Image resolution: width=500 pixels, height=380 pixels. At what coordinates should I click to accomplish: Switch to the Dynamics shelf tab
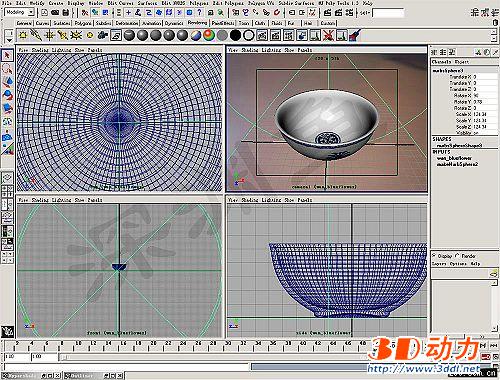[x=174, y=23]
